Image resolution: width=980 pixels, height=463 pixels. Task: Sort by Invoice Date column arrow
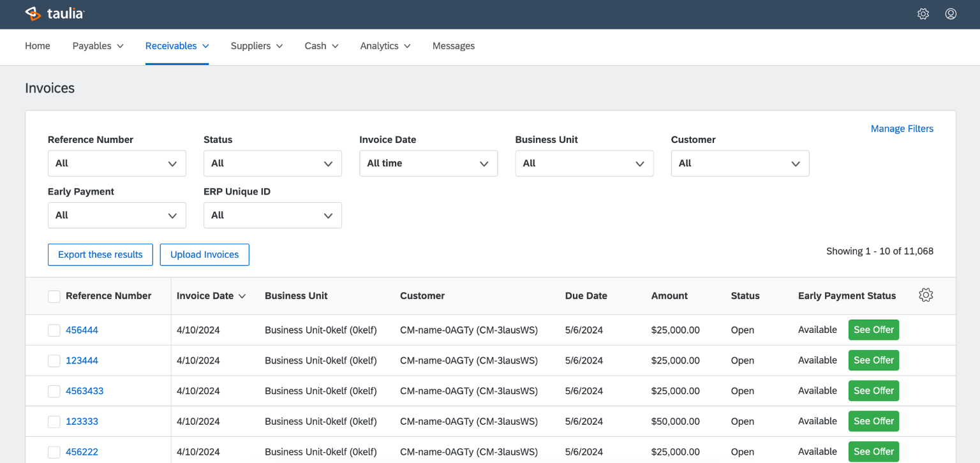point(242,296)
